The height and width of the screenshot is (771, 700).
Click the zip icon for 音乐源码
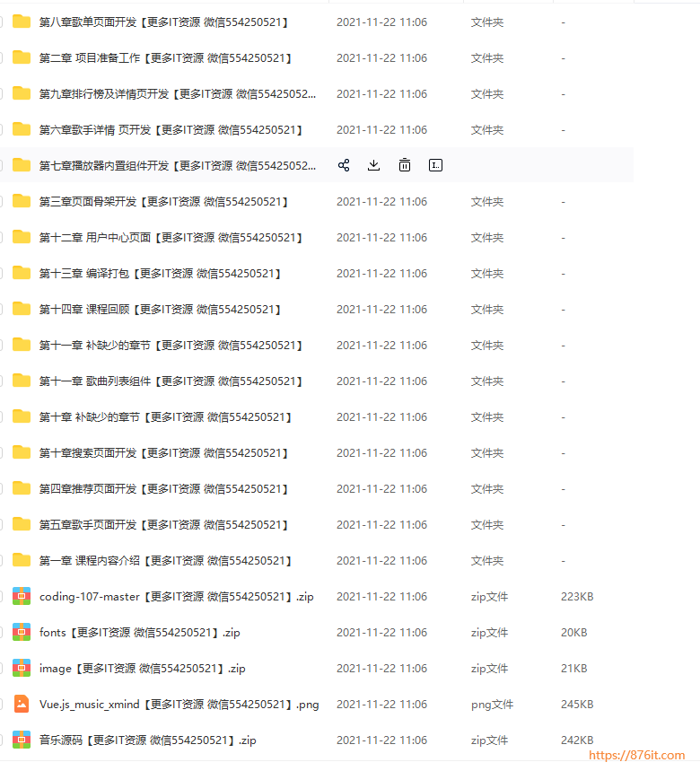tap(22, 740)
